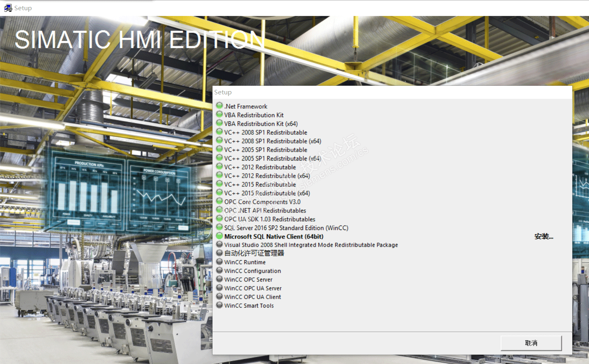
Task: Click the SIMATIC HMI EDITION banner title
Action: [x=140, y=40]
